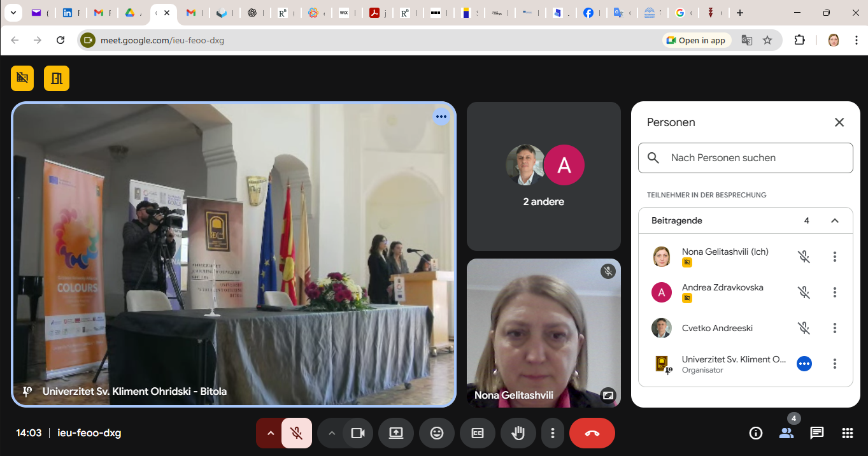This screenshot has width=868, height=456.
Task: Open the chat panel icon
Action: click(817, 433)
